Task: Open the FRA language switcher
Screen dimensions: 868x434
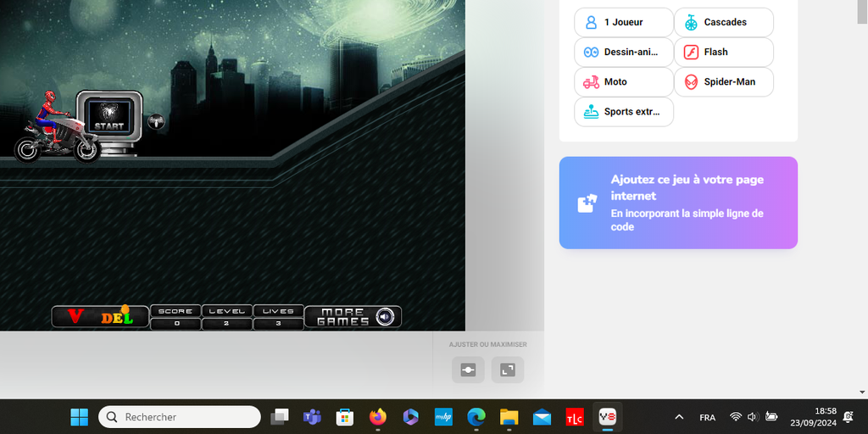Action: [707, 417]
